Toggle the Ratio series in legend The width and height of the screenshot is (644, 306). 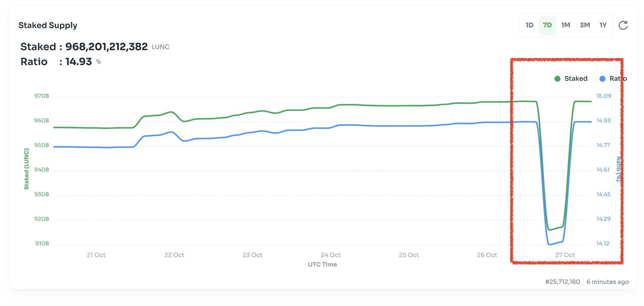coord(613,79)
